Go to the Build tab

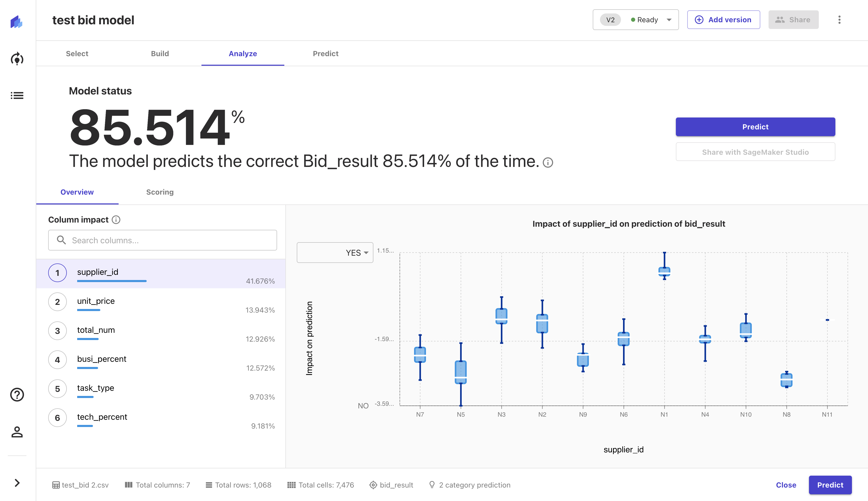(x=160, y=53)
